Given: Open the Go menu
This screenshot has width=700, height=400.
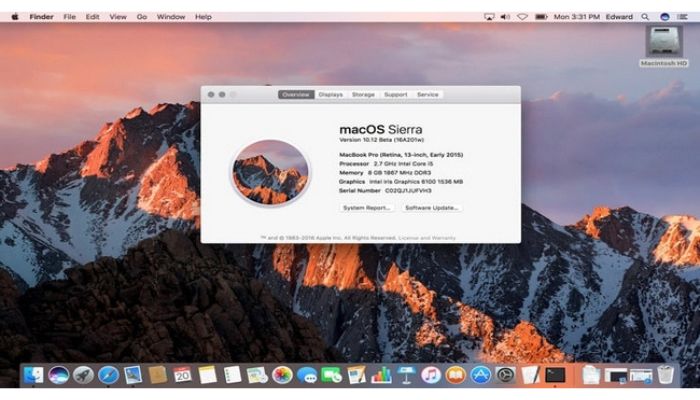Looking at the screenshot, I should 142,17.
